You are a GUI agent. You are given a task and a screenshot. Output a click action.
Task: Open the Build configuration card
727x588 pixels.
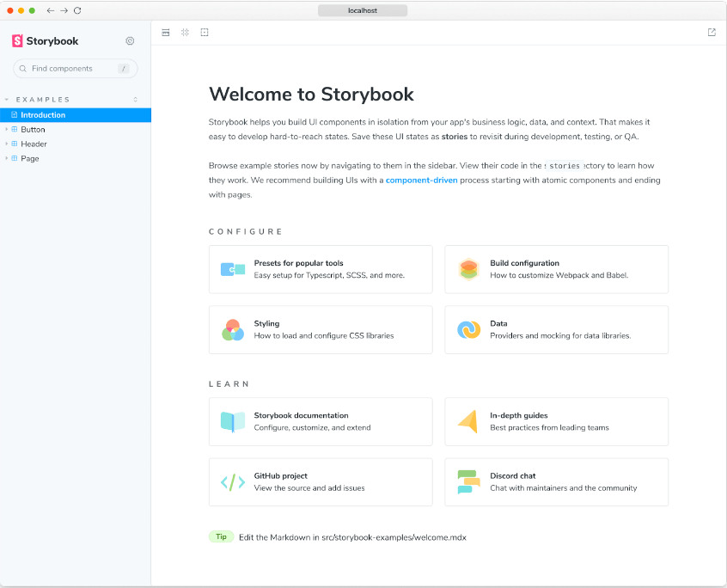click(x=556, y=269)
